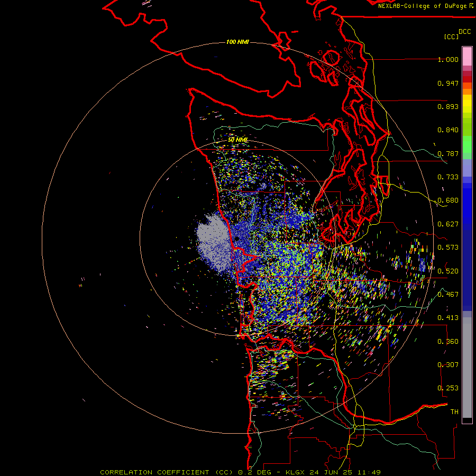Click the 1.000 scale value
Screen dimensions: 476x476
coord(448,59)
